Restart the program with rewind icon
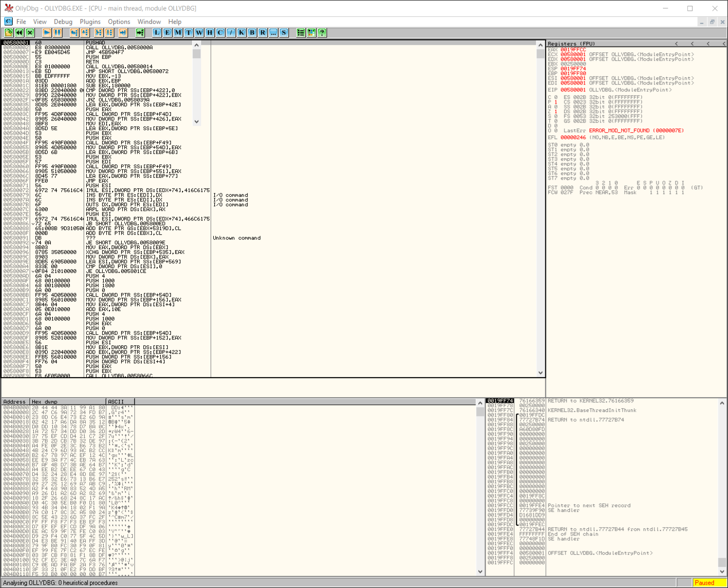The height and width of the screenshot is (588, 728). pyautogui.click(x=19, y=33)
